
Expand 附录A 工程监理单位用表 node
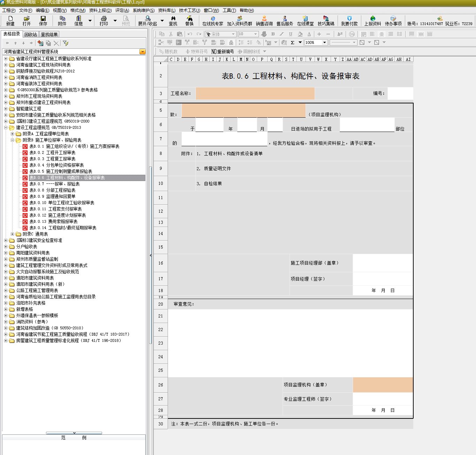click(12, 134)
